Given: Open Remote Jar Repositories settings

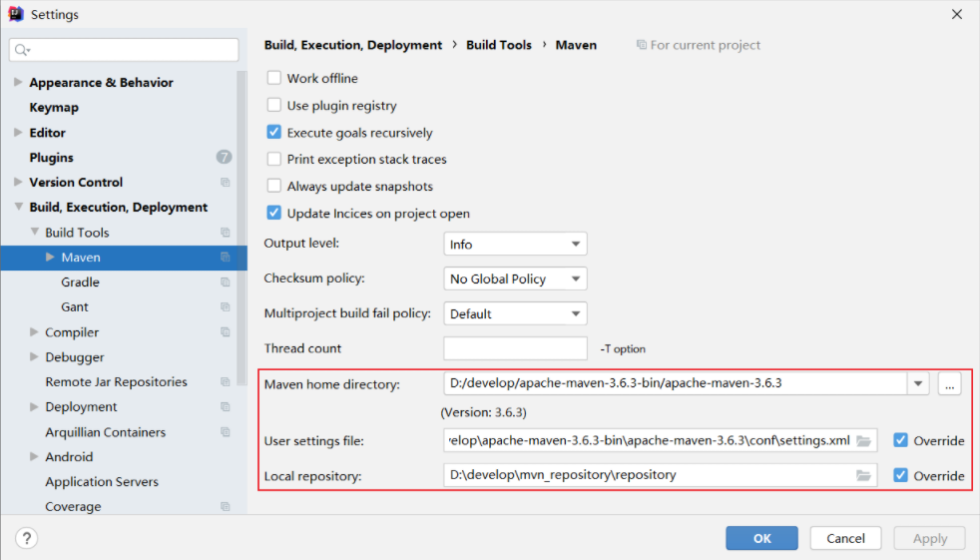Looking at the screenshot, I should coord(116,382).
